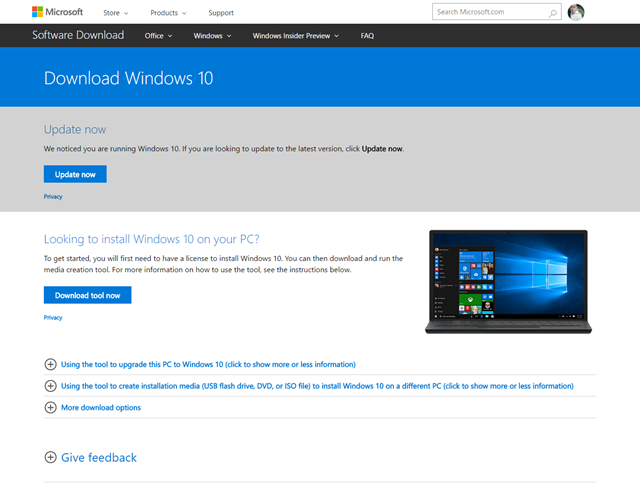Click the Looking to install Windows 10 heading
This screenshot has height=490, width=640.
pyautogui.click(x=151, y=239)
